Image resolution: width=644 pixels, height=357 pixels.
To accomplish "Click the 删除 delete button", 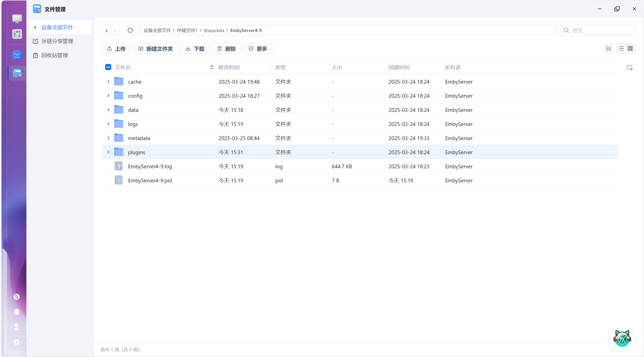I will [x=226, y=48].
